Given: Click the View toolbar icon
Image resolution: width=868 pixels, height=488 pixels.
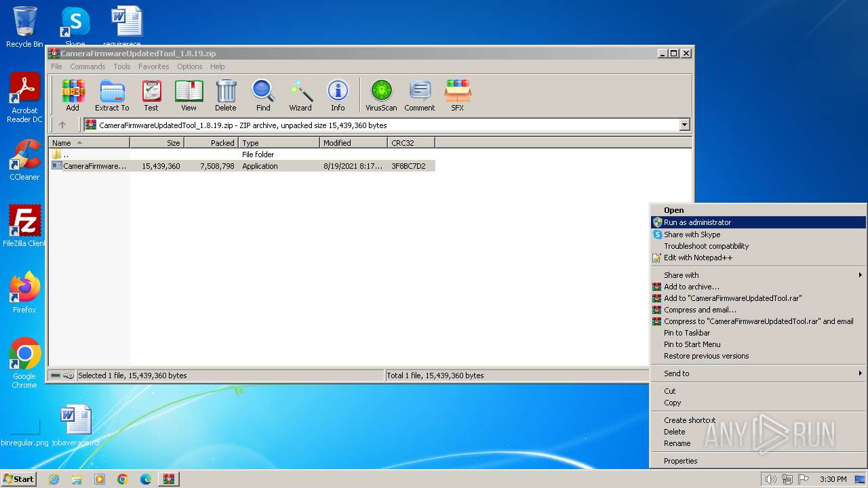Looking at the screenshot, I should tap(189, 95).
